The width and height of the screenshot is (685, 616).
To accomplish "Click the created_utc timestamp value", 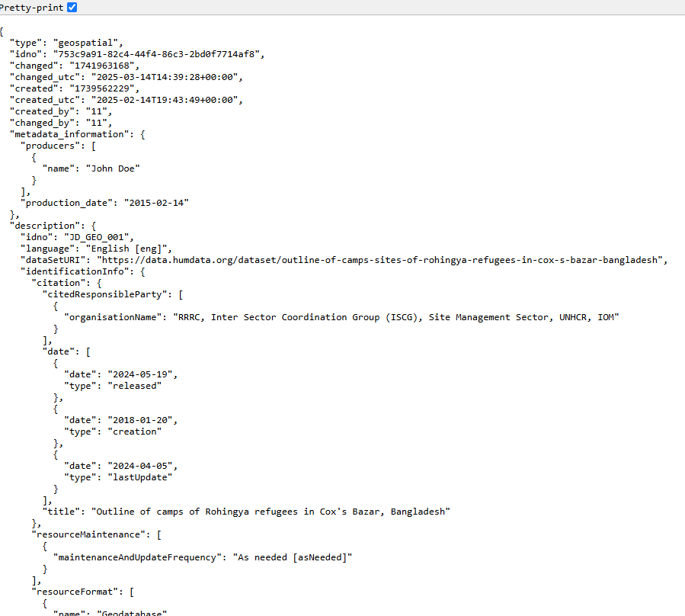I will coord(166,100).
